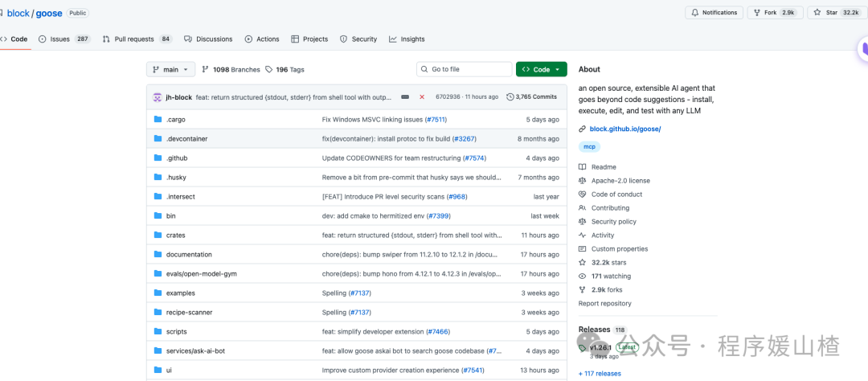Click the tag icon beside 196 Tags

tap(269, 70)
